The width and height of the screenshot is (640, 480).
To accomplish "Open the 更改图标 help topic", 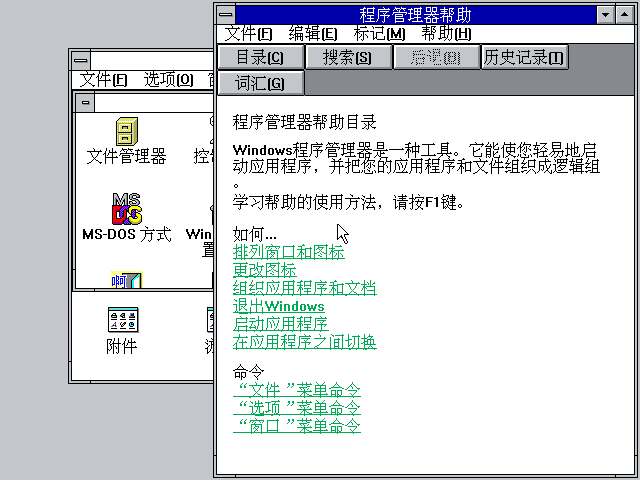I will pyautogui.click(x=264, y=270).
